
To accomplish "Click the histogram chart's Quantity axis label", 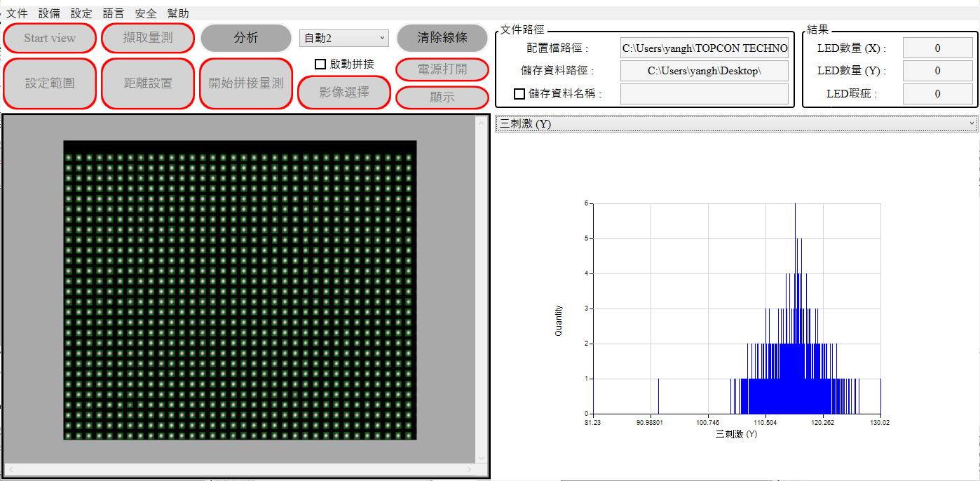I will [x=559, y=320].
